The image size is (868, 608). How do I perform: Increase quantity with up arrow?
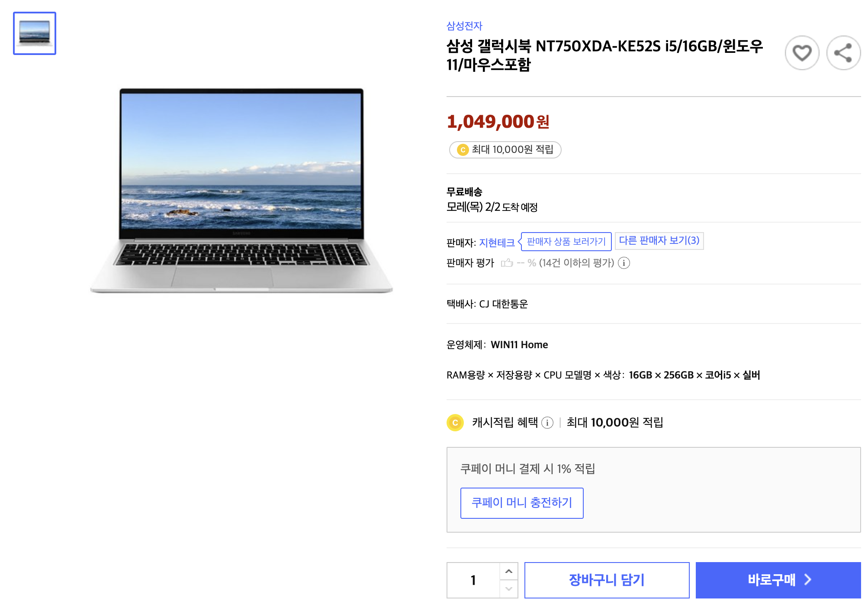(509, 572)
